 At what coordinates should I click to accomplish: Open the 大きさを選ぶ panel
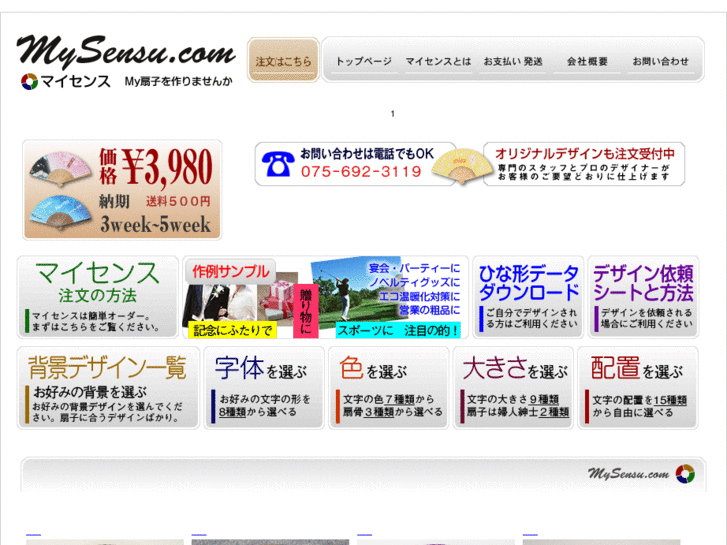click(x=513, y=388)
